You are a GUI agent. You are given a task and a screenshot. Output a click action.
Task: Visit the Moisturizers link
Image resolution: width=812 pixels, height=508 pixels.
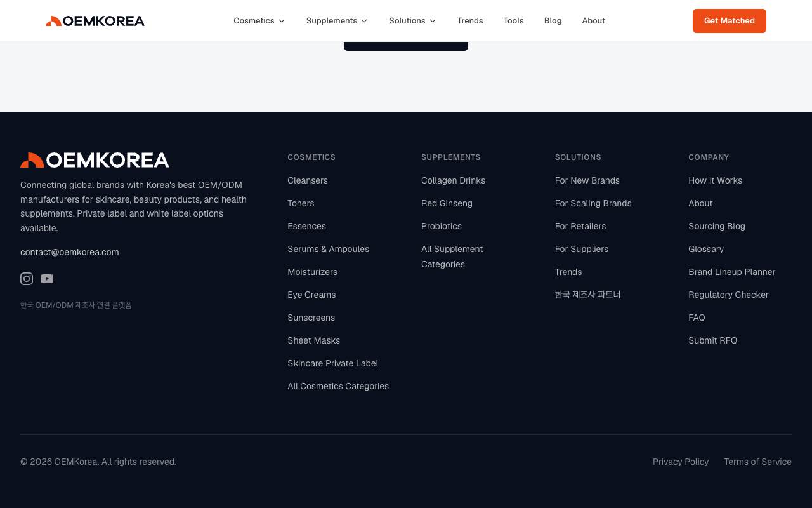(x=312, y=272)
